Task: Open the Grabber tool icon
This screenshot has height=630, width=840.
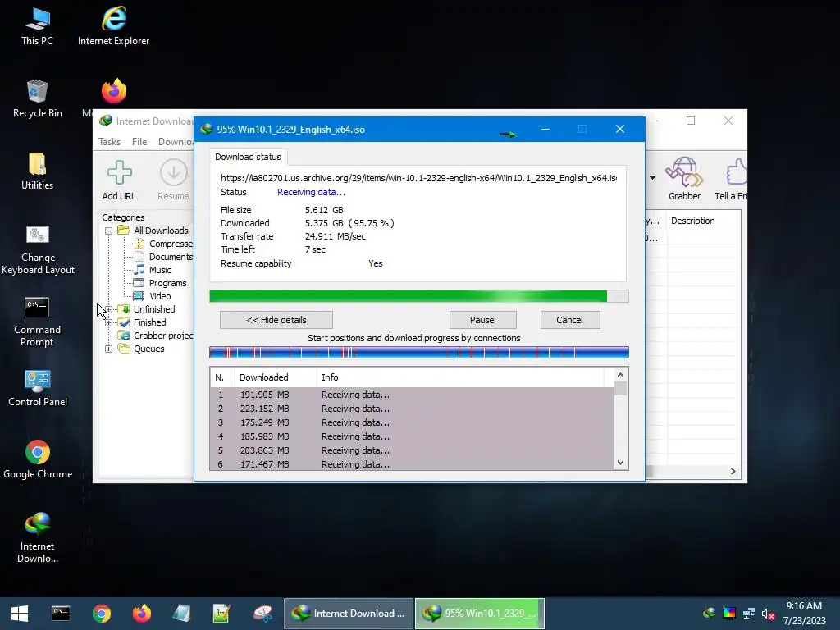Action: tap(684, 171)
